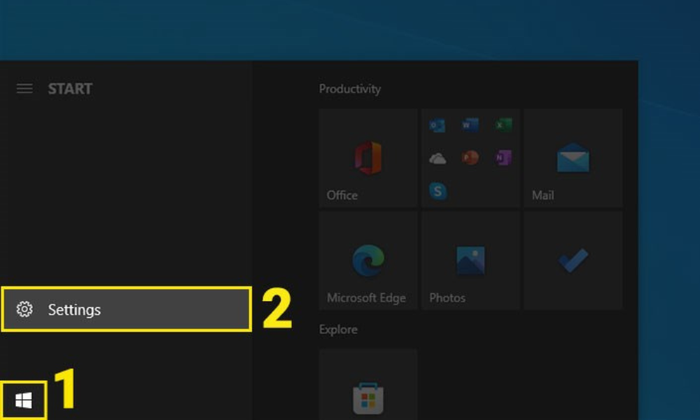The image size is (700, 420).
Task: Expand the Start hamburger menu
Action: (x=25, y=89)
